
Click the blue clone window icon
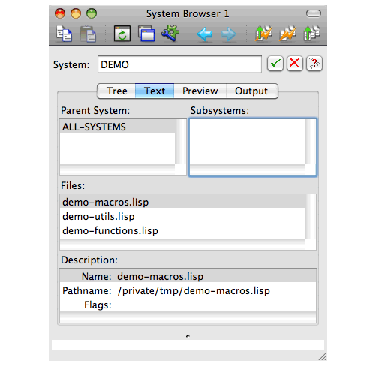coord(146,34)
